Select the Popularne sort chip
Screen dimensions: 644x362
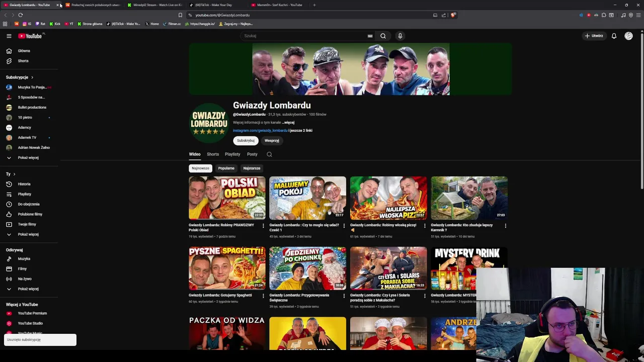click(226, 168)
